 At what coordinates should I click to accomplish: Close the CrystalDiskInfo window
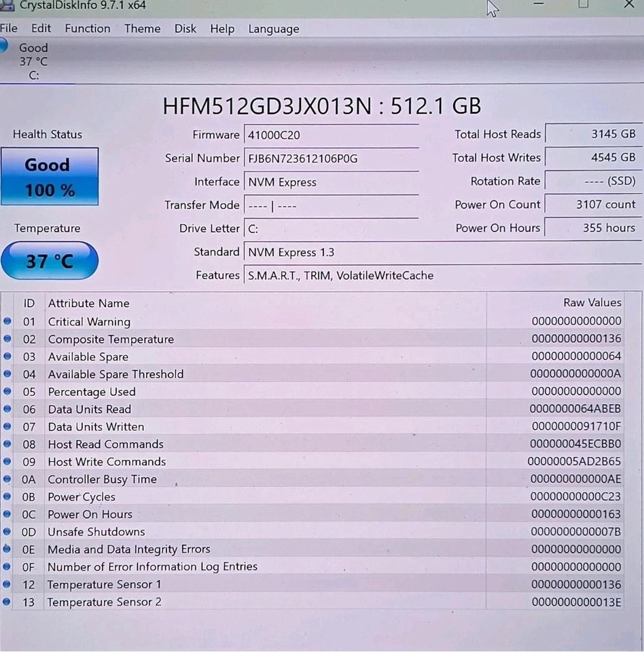pyautogui.click(x=628, y=5)
